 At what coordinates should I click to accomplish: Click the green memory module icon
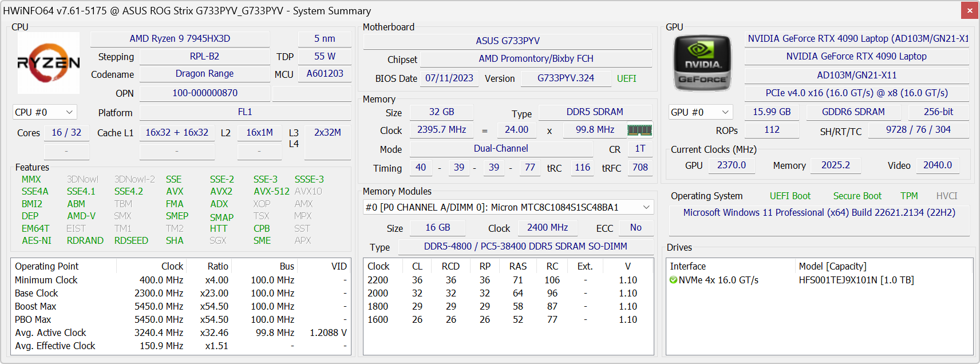(x=639, y=130)
